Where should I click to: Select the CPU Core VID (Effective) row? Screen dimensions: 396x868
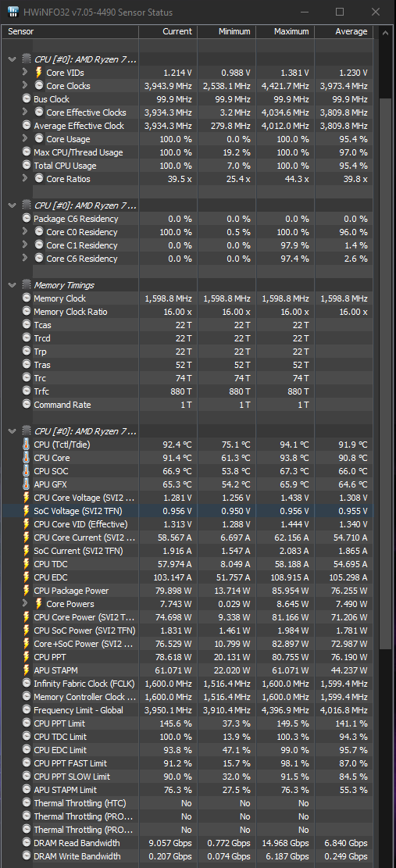pos(188,524)
